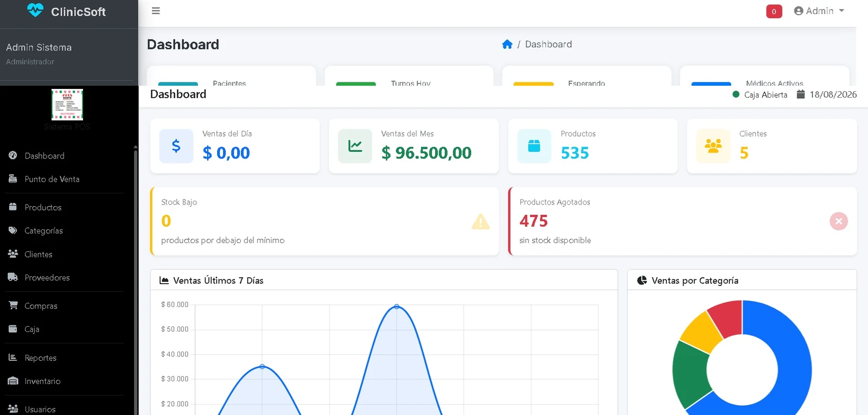Screen dimensions: 868x415
Task: Click the "Admin Sistema" user name
Action: click(x=39, y=47)
